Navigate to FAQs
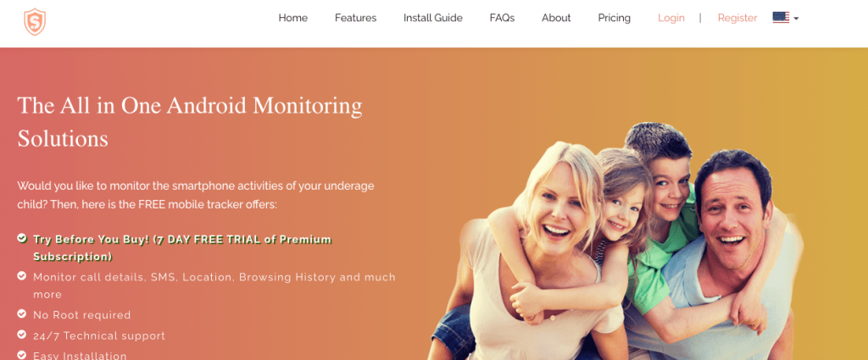This screenshot has height=360, width=868. [x=502, y=18]
